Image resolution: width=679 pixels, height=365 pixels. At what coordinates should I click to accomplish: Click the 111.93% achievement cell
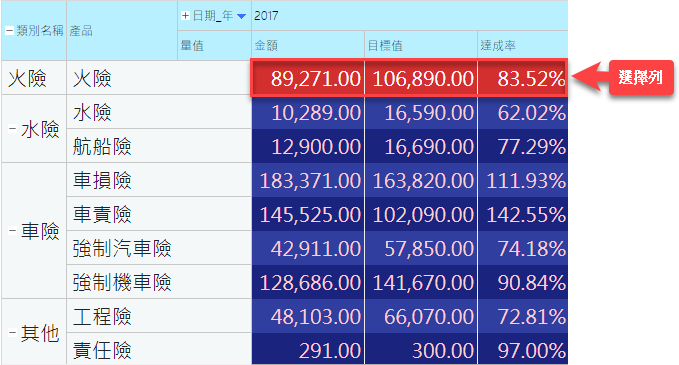tap(523, 180)
